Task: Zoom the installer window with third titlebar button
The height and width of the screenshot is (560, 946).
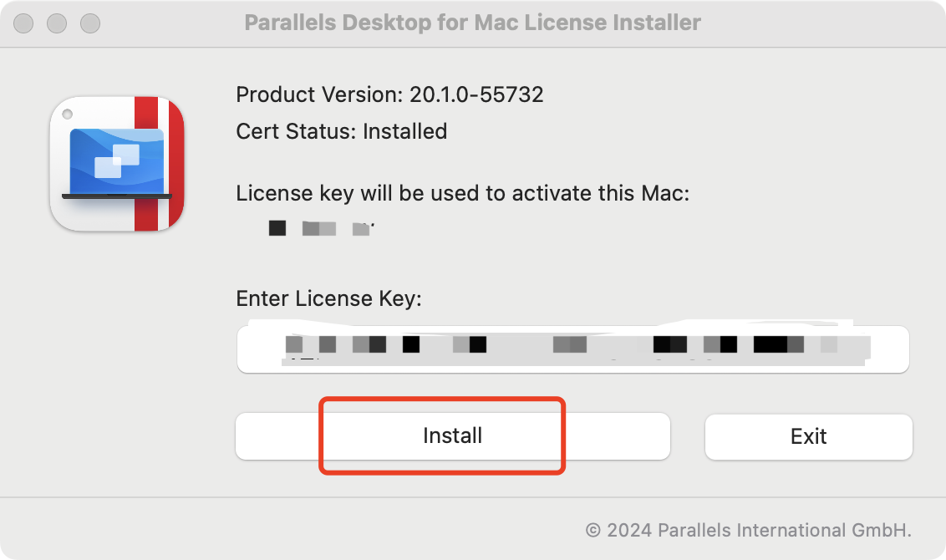Action: point(89,23)
